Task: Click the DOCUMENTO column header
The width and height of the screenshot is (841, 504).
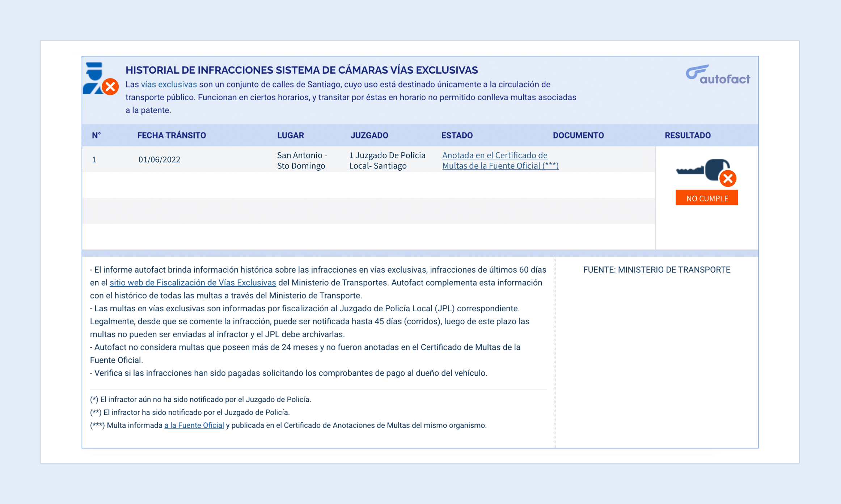Action: click(578, 135)
